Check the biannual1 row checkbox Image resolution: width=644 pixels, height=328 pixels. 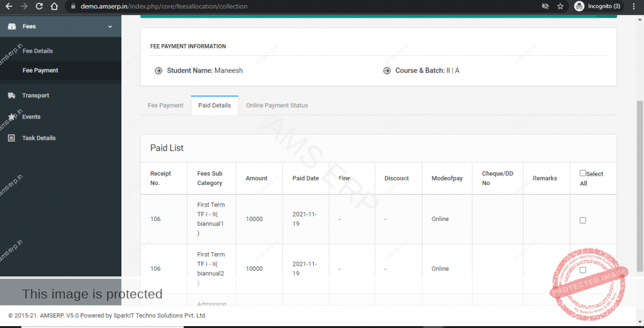click(582, 220)
